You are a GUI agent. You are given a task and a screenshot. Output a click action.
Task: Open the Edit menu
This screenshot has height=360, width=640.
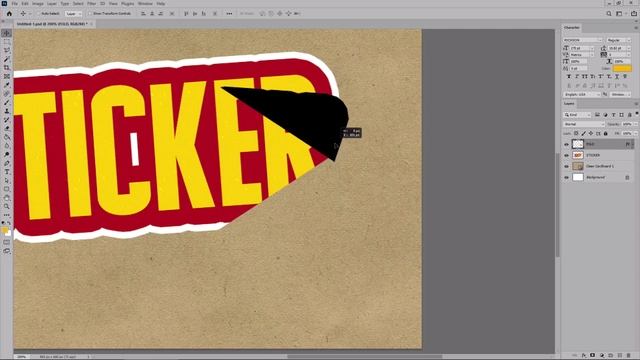coord(25,3)
